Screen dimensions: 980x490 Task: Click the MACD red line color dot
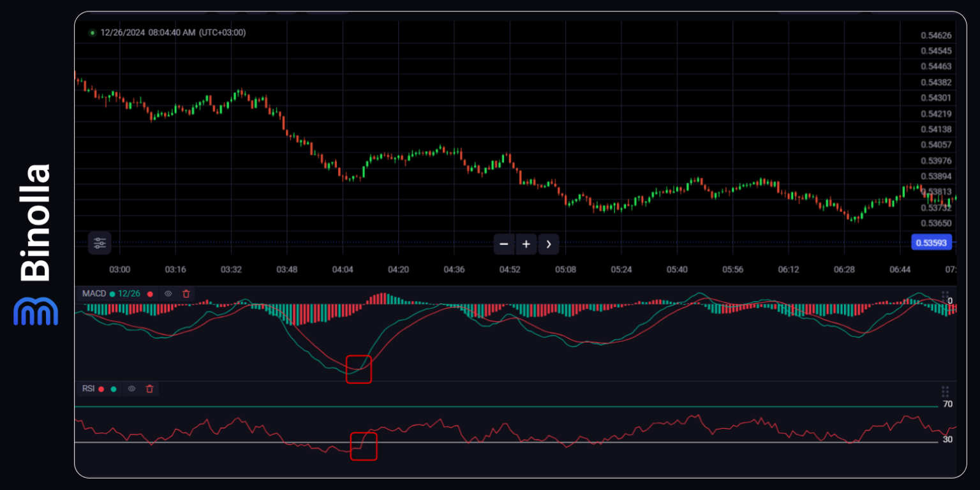tap(151, 294)
